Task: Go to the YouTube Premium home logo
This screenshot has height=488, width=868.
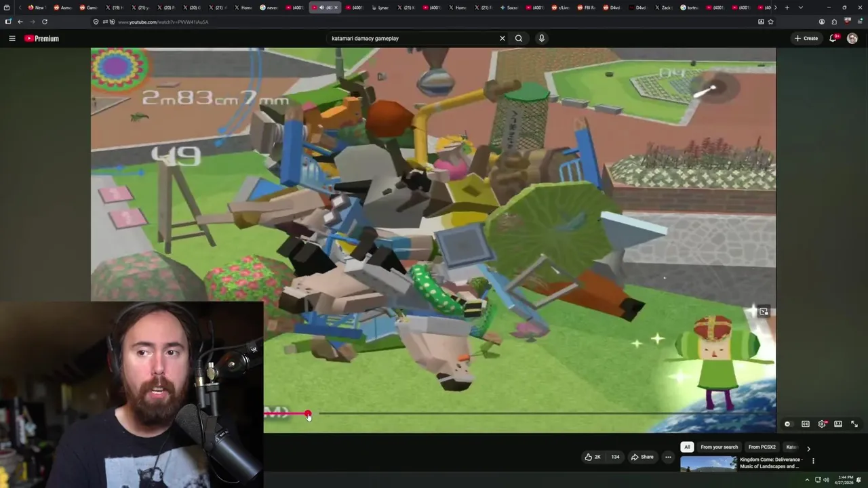Action: pos(42,39)
